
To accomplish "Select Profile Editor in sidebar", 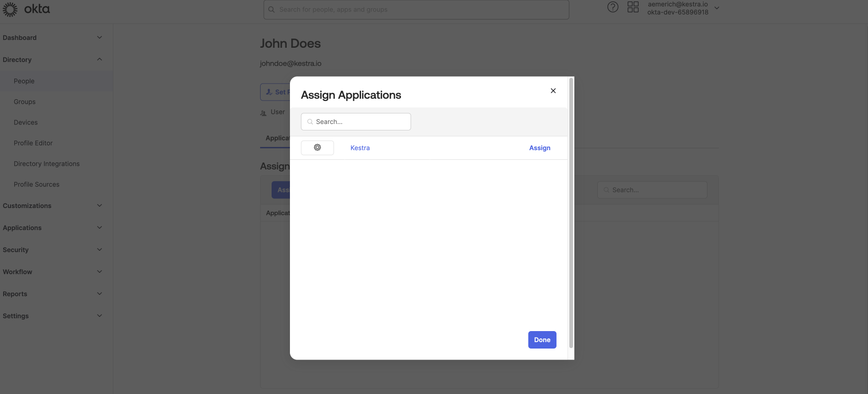I will point(33,143).
